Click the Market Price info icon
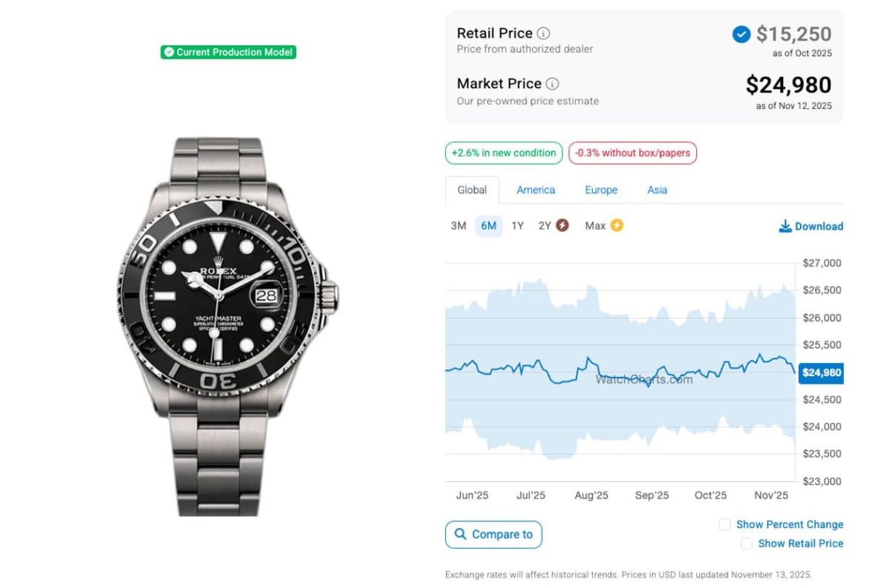 [x=552, y=84]
